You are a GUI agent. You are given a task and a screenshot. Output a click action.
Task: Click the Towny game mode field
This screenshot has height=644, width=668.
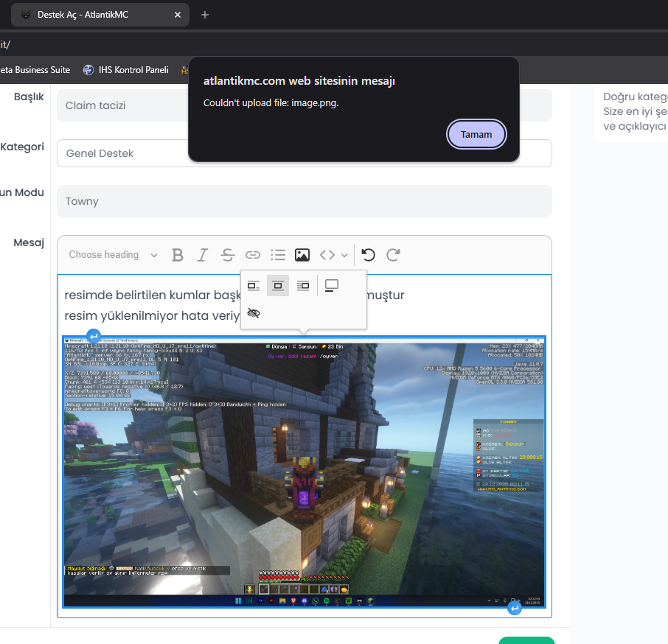(x=305, y=201)
